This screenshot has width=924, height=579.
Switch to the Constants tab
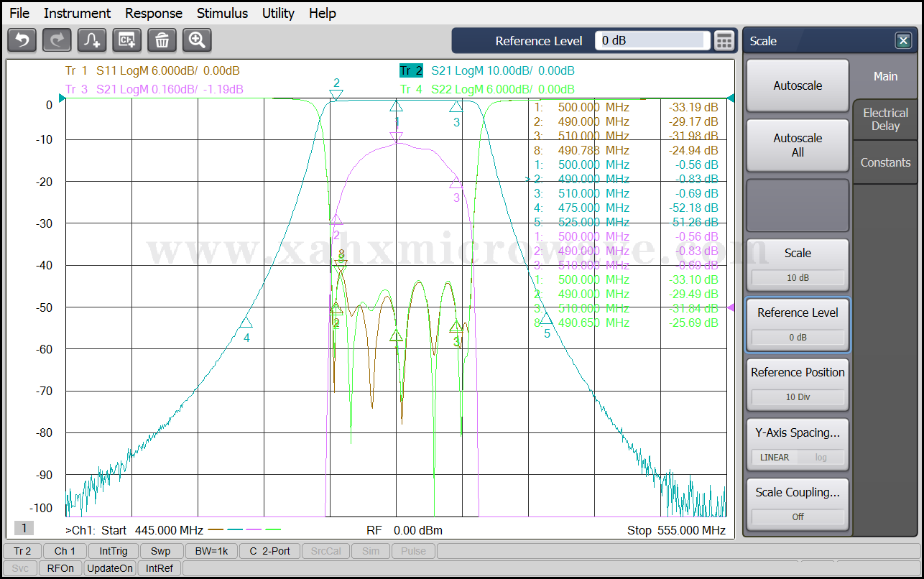pos(885,162)
